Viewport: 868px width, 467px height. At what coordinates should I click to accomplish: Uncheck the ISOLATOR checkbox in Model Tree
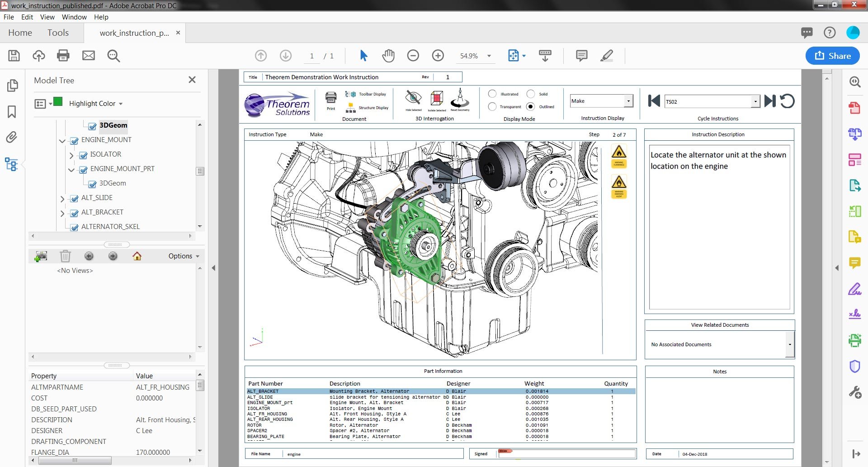[x=83, y=154]
